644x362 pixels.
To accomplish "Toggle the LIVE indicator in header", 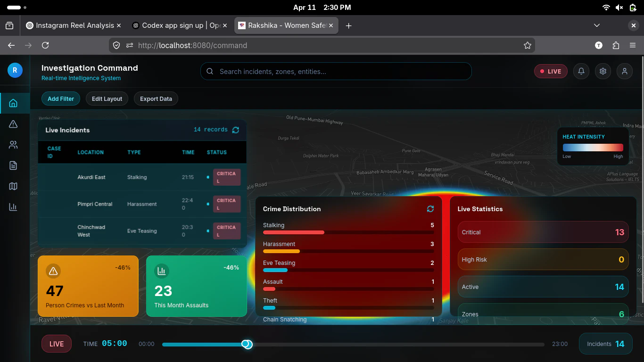I will pos(551,71).
